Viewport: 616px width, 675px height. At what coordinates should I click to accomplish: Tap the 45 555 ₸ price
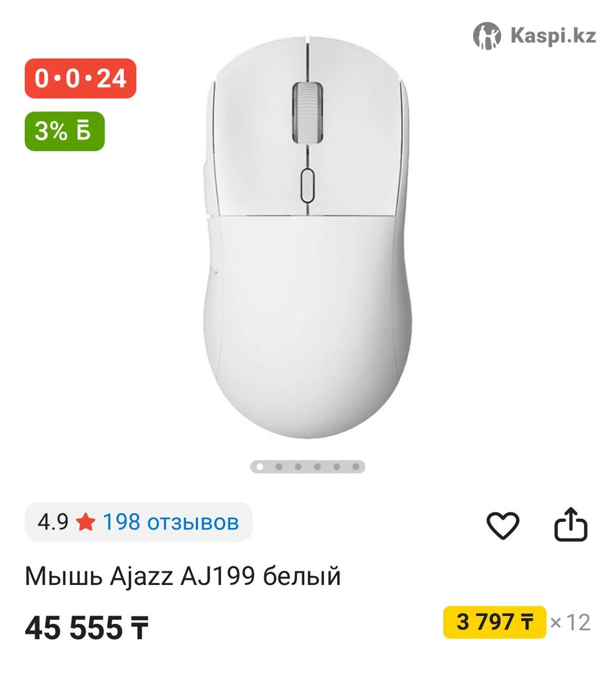(87, 628)
